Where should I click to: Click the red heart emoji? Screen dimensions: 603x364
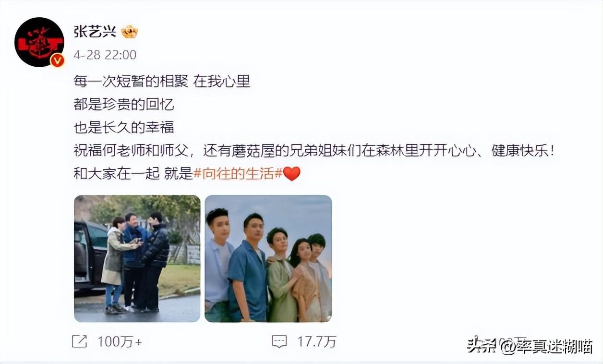[291, 173]
